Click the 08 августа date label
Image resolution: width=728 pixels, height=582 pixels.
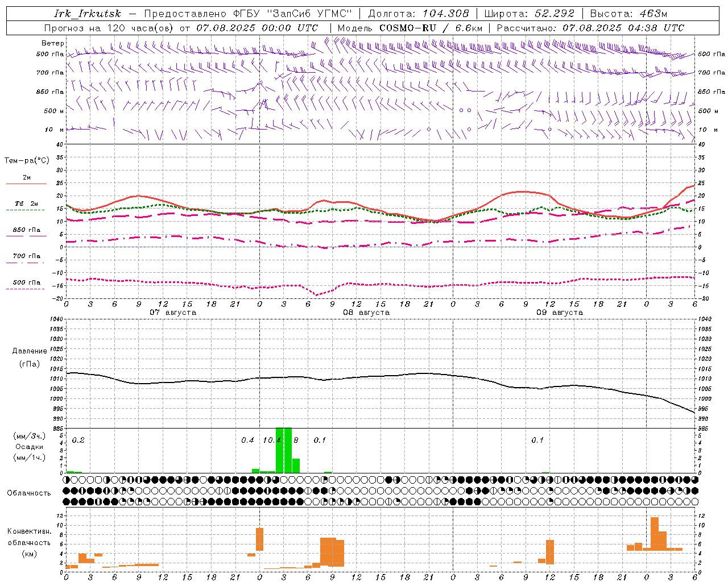coord(366,313)
